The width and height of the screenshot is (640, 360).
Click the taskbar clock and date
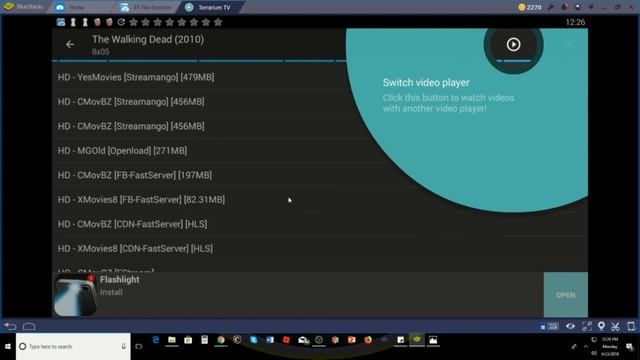point(610,347)
